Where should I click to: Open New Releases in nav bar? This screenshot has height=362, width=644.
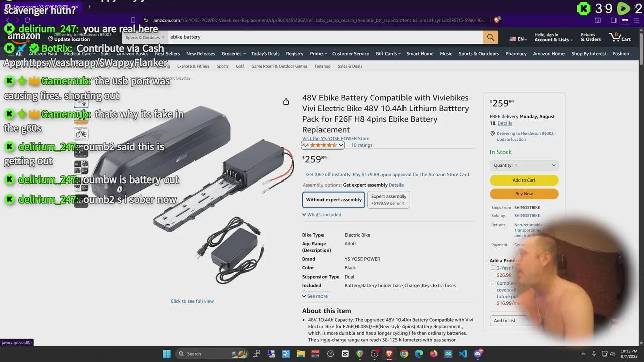point(201,54)
